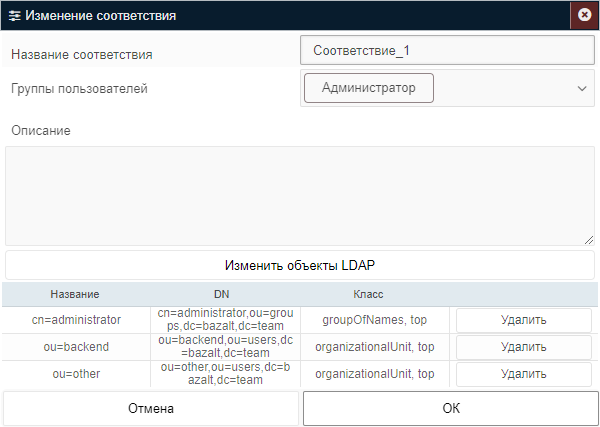Click the dialog title bar sliders icon
The height and width of the screenshot is (427, 600).
(x=15, y=15)
